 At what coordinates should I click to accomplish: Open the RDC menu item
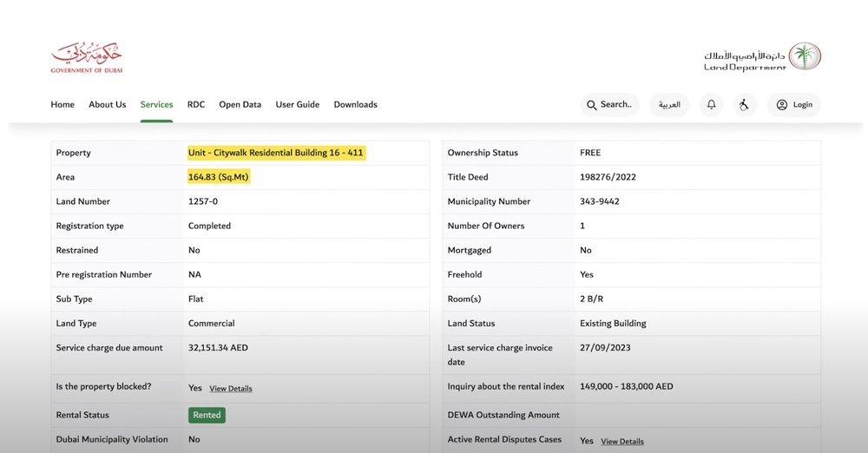pyautogui.click(x=196, y=105)
